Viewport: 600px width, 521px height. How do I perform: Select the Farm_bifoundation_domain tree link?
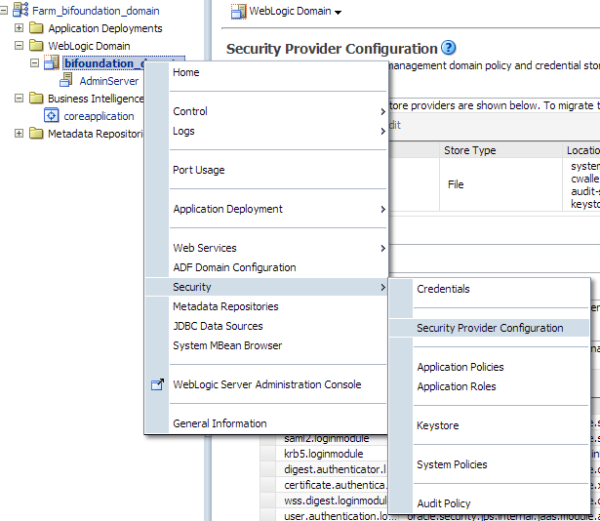[96, 11]
